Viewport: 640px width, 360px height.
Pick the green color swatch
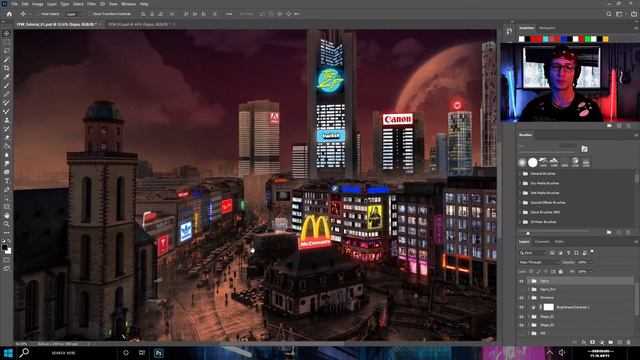588,39
